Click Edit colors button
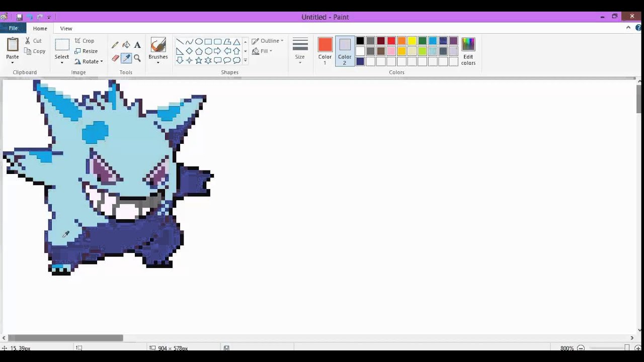Viewport: 644px width, 362px height. (x=468, y=51)
